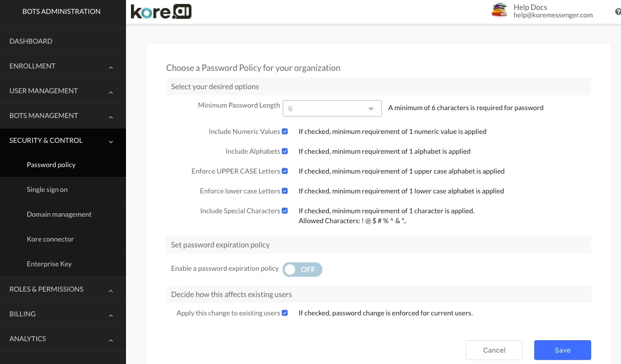Disable the Include Numeric Values checkbox

(x=284, y=131)
